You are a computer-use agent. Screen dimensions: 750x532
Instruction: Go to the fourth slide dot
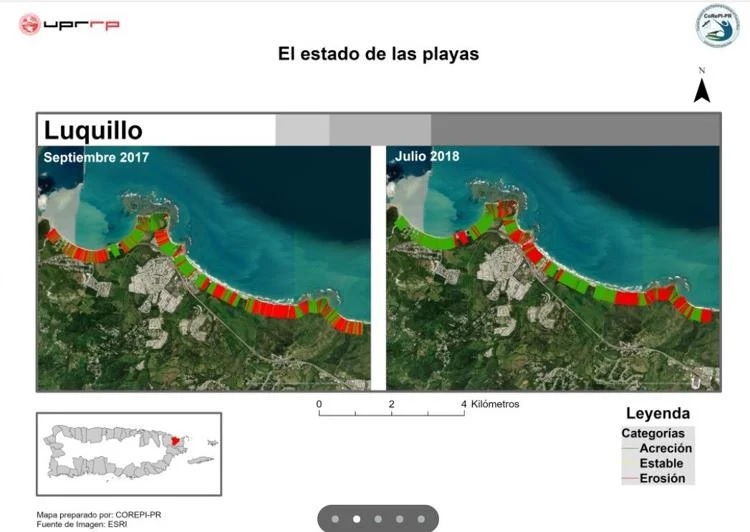tap(400, 519)
